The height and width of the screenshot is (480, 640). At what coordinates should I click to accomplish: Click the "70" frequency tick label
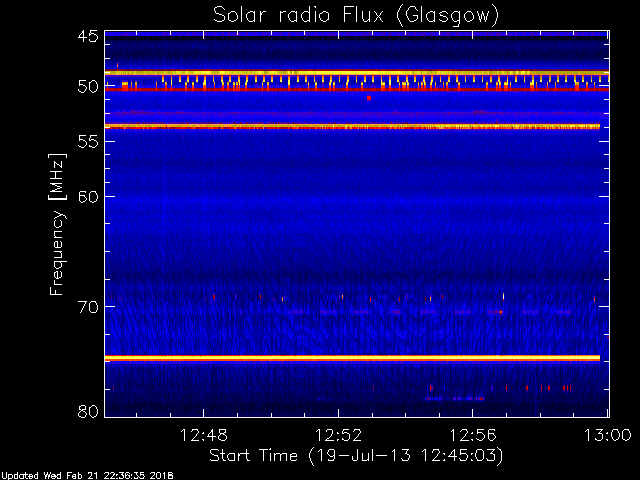point(88,307)
